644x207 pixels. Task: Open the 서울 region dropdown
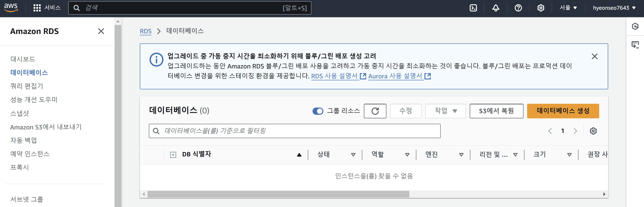(568, 8)
